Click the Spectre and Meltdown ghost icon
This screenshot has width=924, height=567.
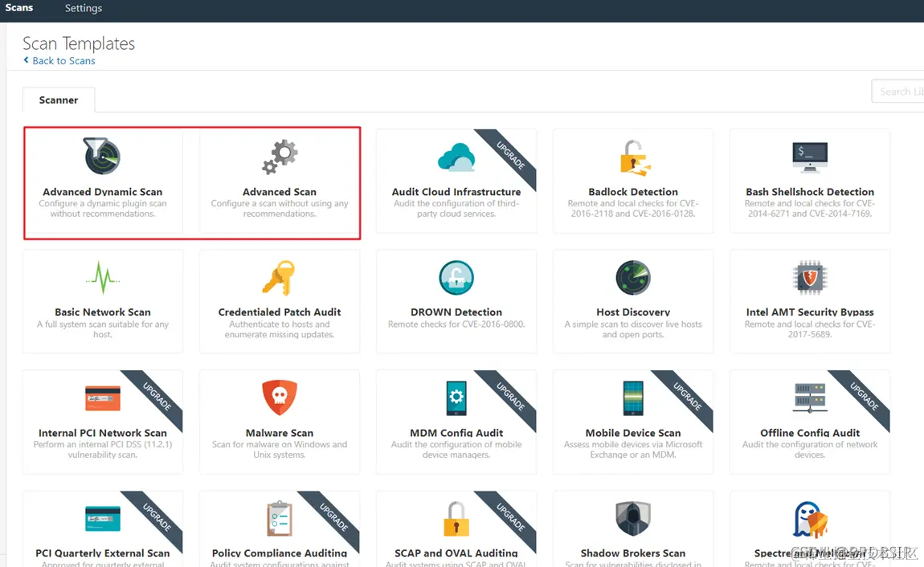(x=810, y=520)
